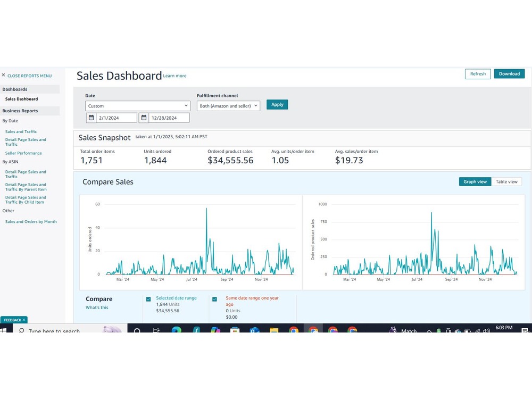Click the Learn more link
Image resolution: width=532 pixels, height=399 pixels.
click(174, 76)
